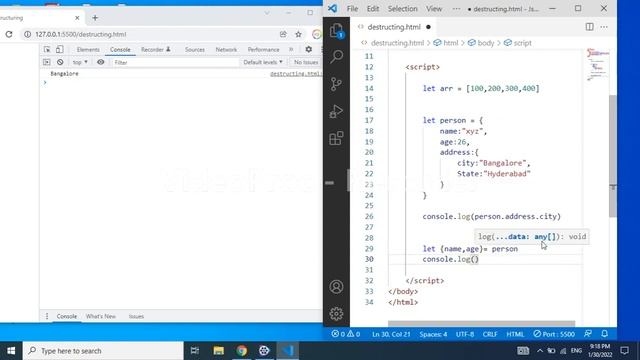Image resolution: width=640 pixels, height=360 pixels.
Task: Open the Default levels dropdown
Action: tap(263, 62)
